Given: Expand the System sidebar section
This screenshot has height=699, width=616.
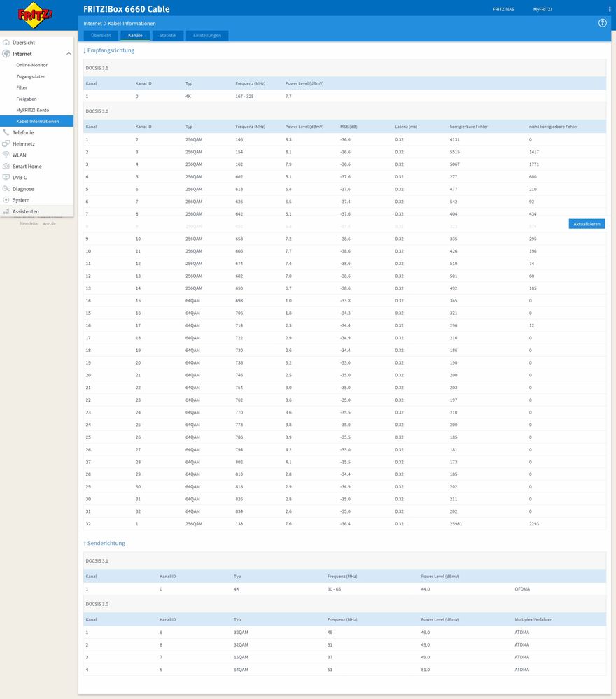Looking at the screenshot, I should coord(21,200).
